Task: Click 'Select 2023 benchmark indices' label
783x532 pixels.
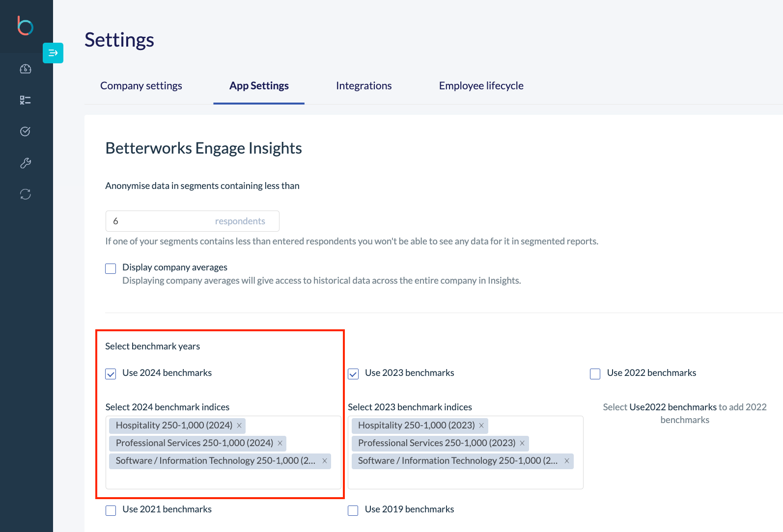Action: [x=410, y=407]
